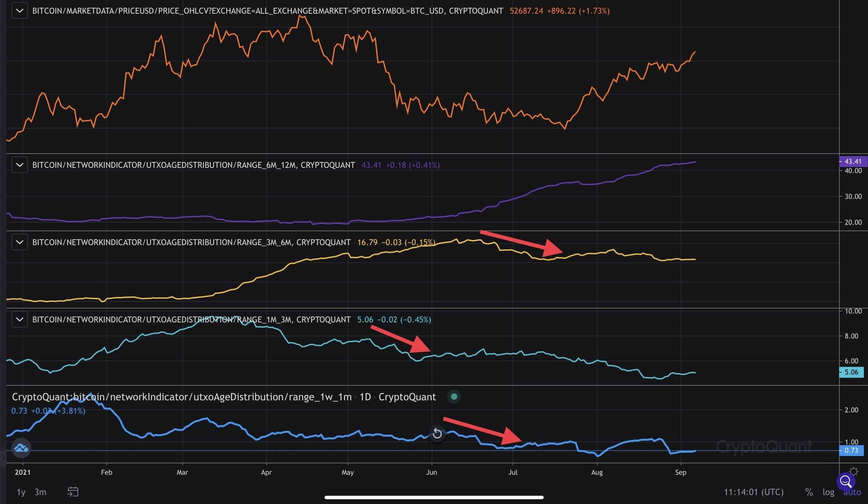Click the change value +0.18 (+0.41%)
The height and width of the screenshot is (504, 868).
pyautogui.click(x=413, y=165)
